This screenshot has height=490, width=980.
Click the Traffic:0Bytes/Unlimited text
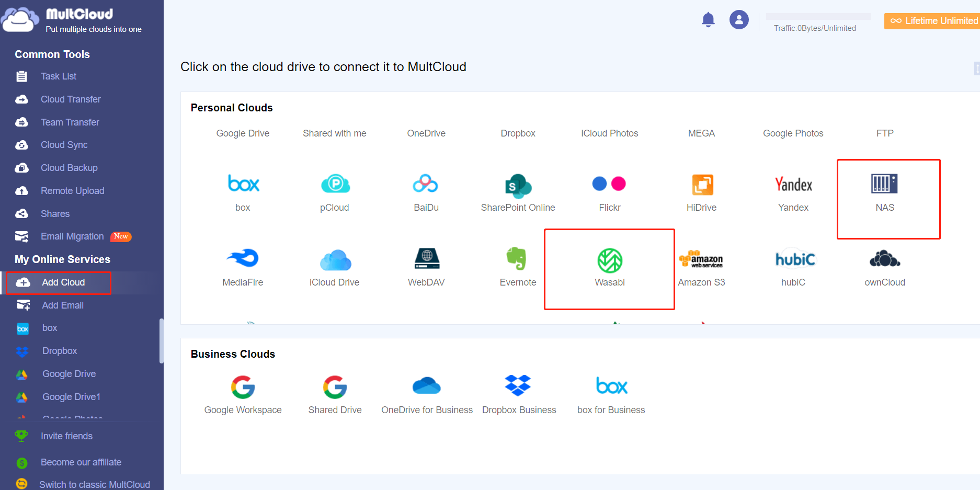click(815, 28)
